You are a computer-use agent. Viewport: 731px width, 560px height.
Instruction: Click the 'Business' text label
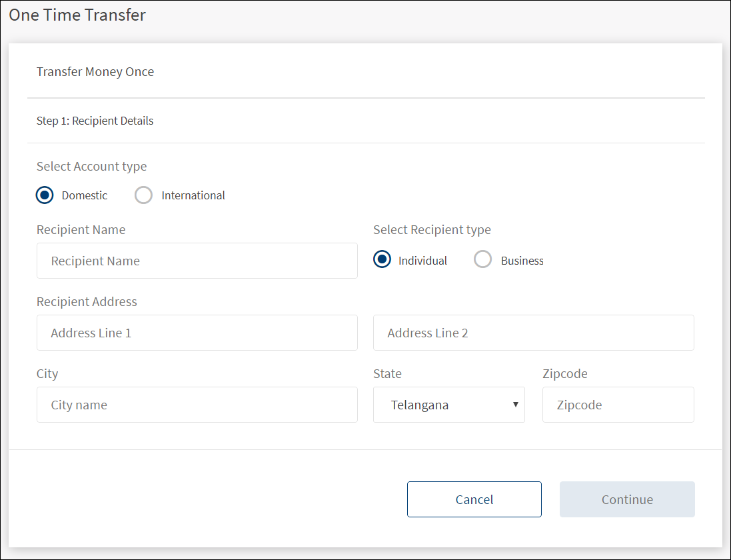pyautogui.click(x=522, y=261)
